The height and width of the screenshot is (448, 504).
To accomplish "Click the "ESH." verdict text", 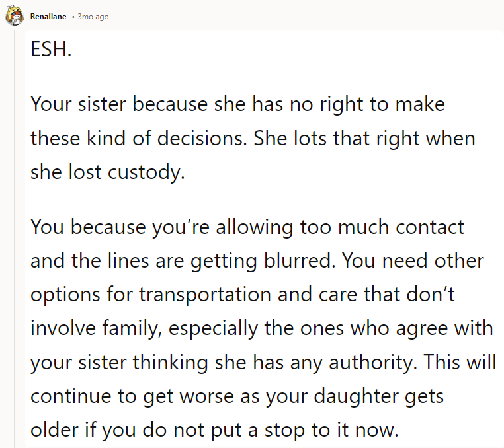I will click(51, 50).
